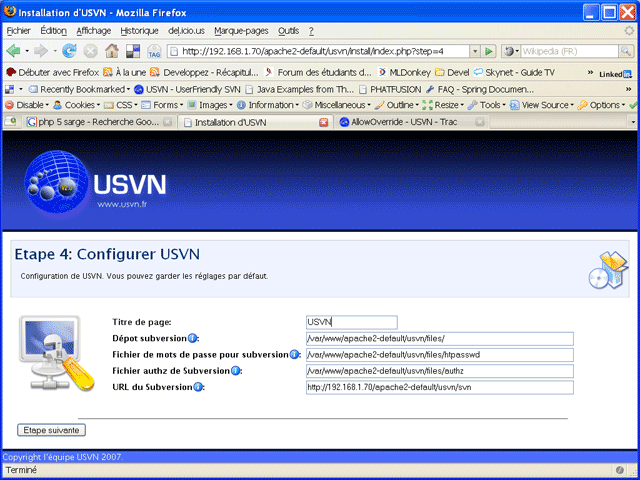The image size is (640, 480).
Task: Click the Stop loading icon
Action: coord(90,51)
